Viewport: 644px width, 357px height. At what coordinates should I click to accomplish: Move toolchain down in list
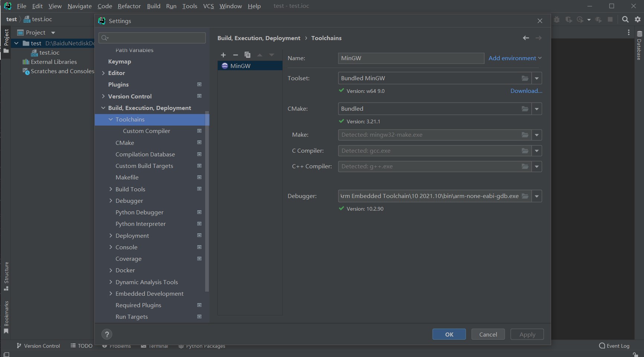pyautogui.click(x=272, y=55)
